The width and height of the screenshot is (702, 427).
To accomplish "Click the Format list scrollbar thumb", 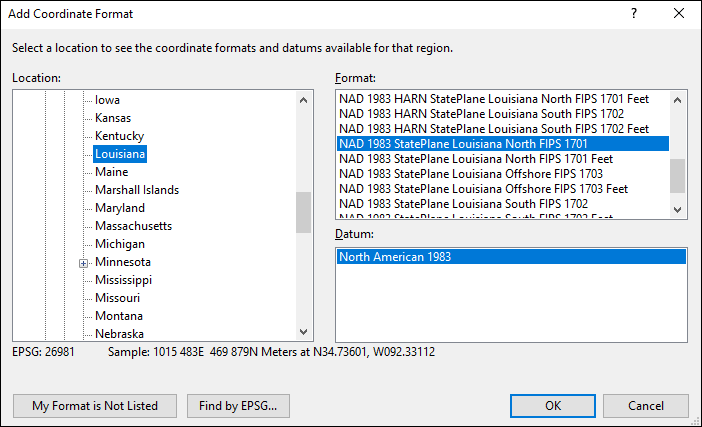I will [677, 176].
